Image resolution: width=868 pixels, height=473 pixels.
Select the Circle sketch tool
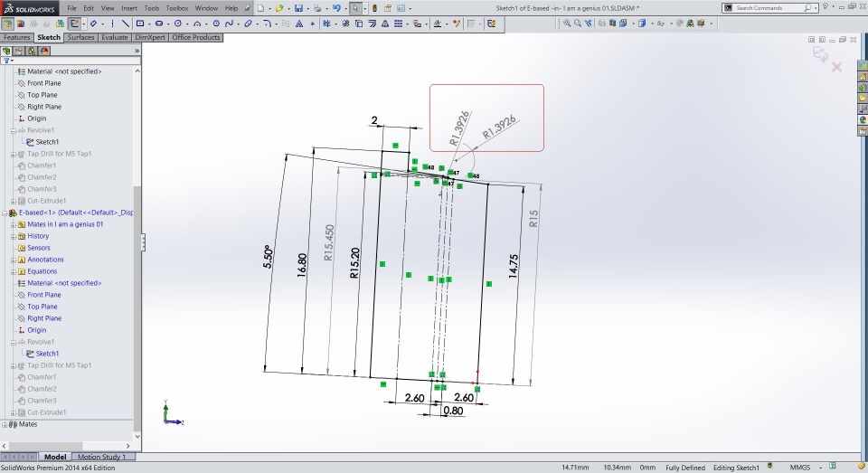click(178, 24)
